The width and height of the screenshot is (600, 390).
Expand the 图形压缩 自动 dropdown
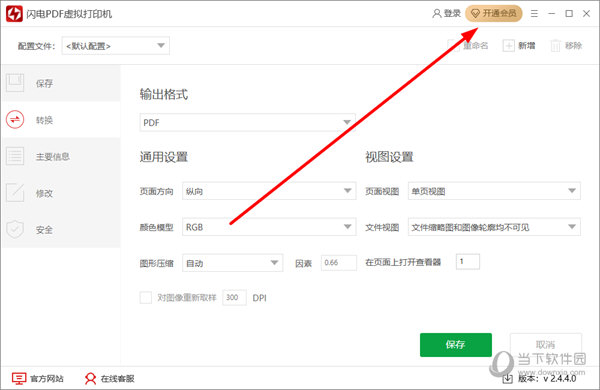[x=233, y=263]
